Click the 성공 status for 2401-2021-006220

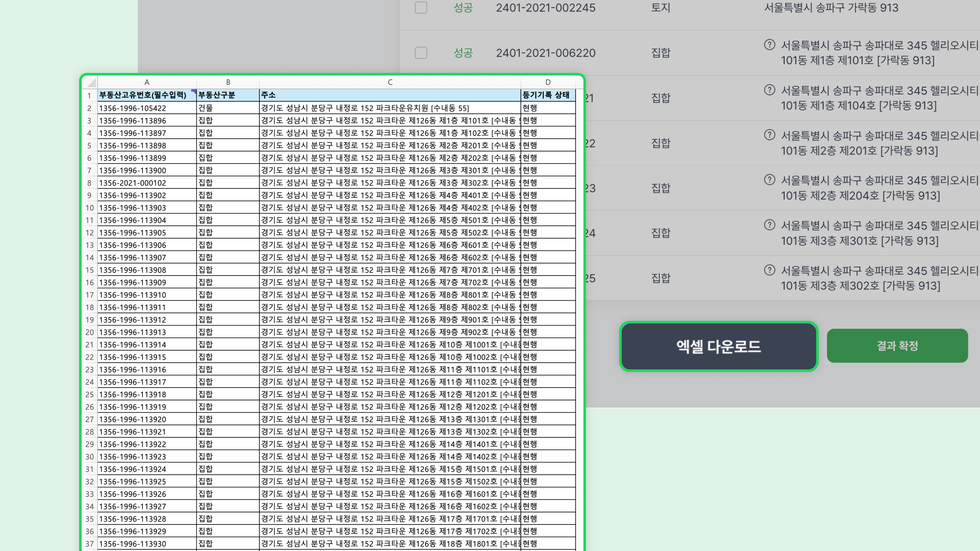point(463,53)
